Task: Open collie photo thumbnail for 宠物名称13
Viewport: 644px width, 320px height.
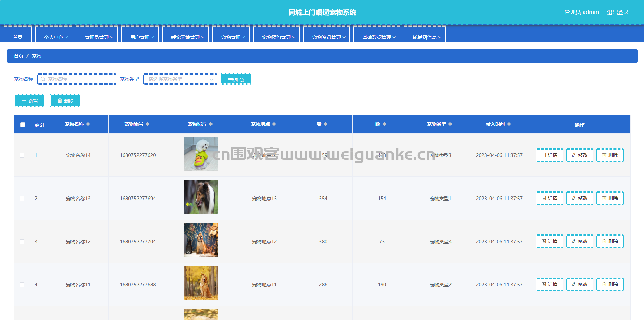Action: 201,197
